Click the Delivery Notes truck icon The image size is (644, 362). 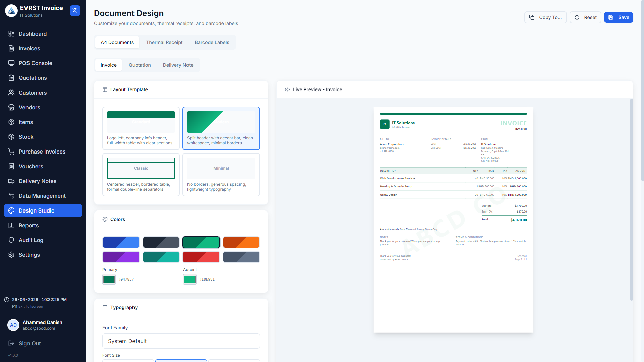pos(11,181)
